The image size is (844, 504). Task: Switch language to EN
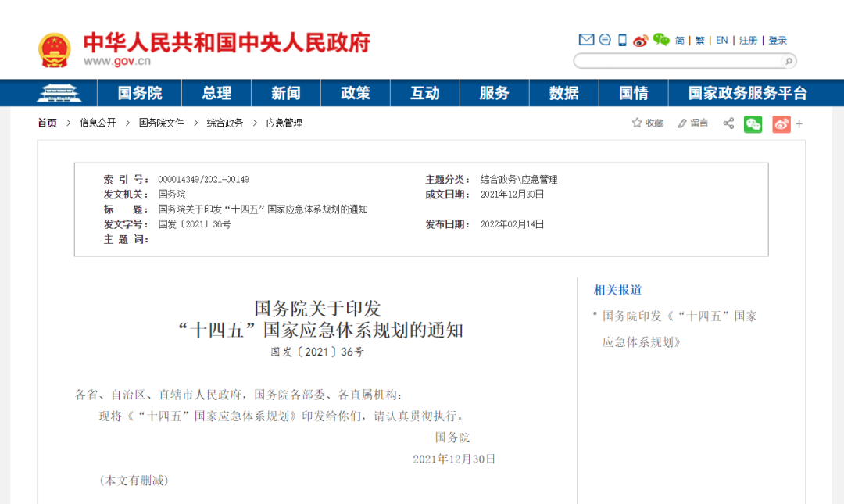[x=721, y=40]
